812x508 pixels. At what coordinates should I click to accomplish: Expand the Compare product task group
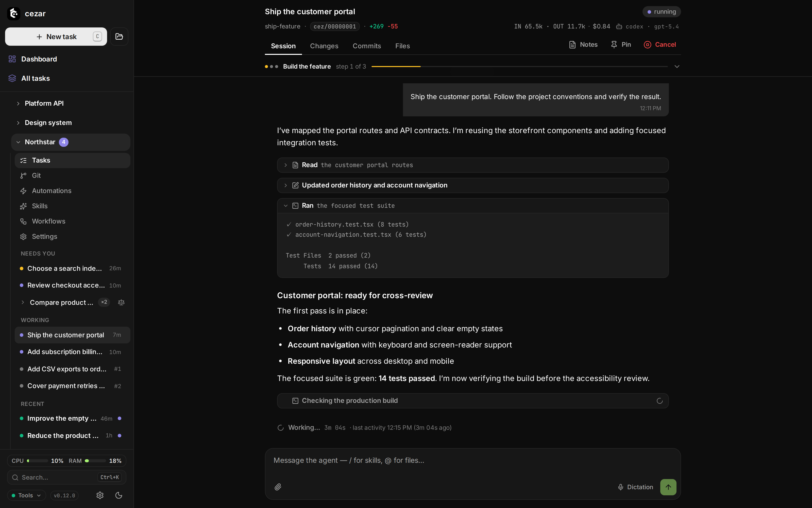click(23, 302)
